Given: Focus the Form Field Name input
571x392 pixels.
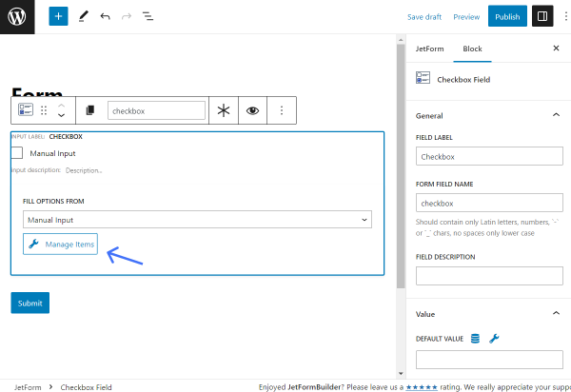Looking at the screenshot, I should coord(489,203).
